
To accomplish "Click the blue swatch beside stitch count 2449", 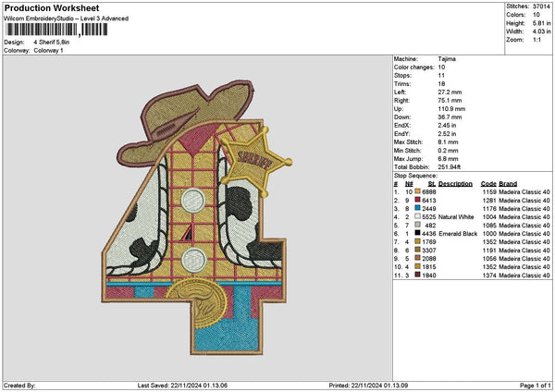I will tap(418, 208).
